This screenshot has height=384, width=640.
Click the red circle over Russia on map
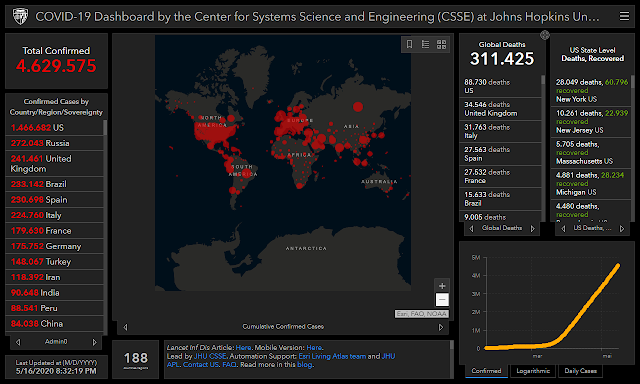tap(358, 107)
